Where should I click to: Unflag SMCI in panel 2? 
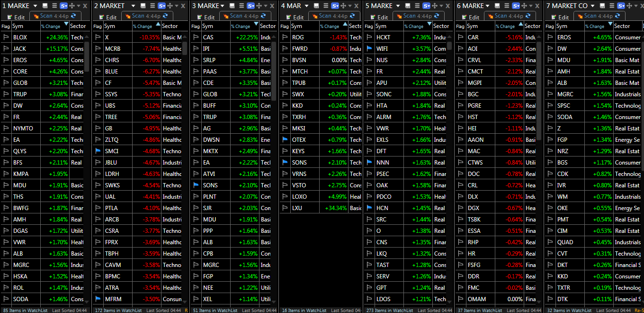98,151
